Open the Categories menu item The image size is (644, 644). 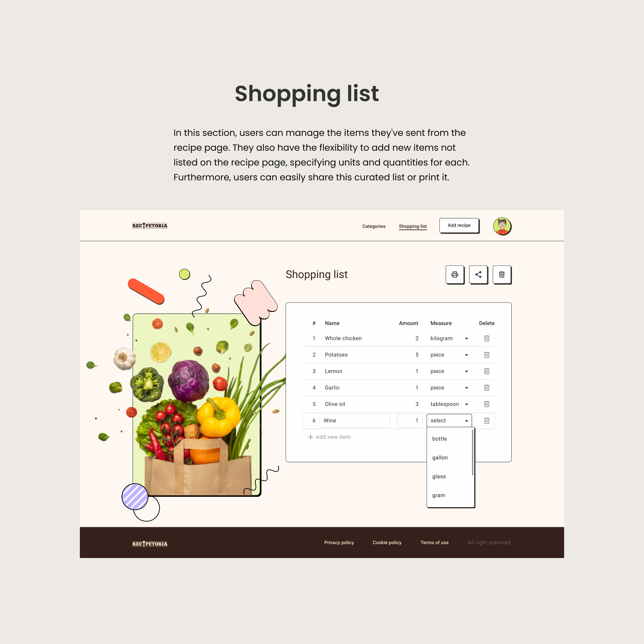tap(374, 225)
